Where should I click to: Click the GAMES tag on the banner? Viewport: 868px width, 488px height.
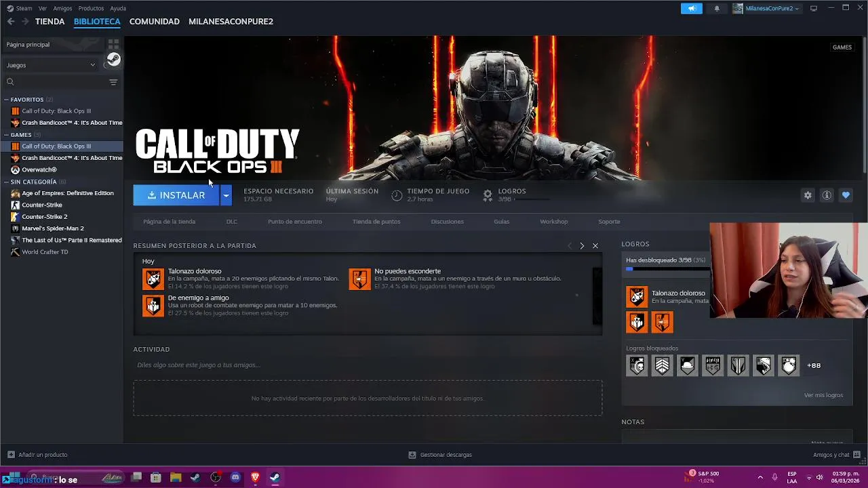pos(842,47)
